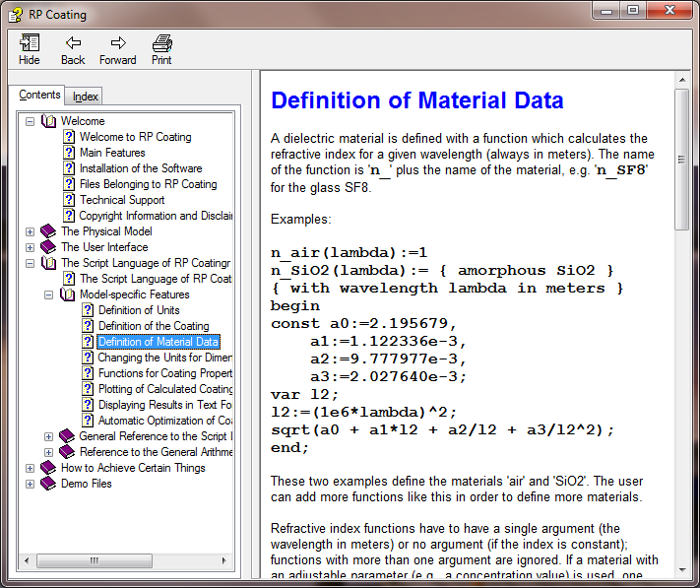Collapse the Model-specific Features node

point(48,295)
